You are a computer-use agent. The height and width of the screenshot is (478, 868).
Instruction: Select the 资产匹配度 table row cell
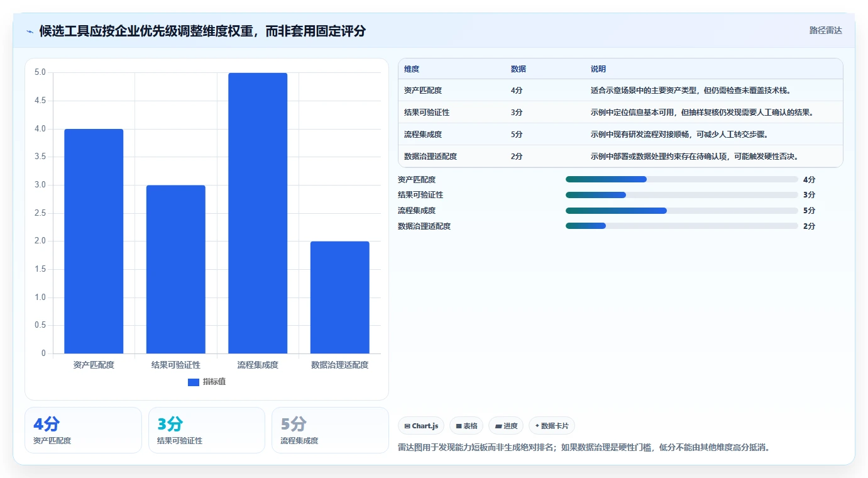[423, 91]
